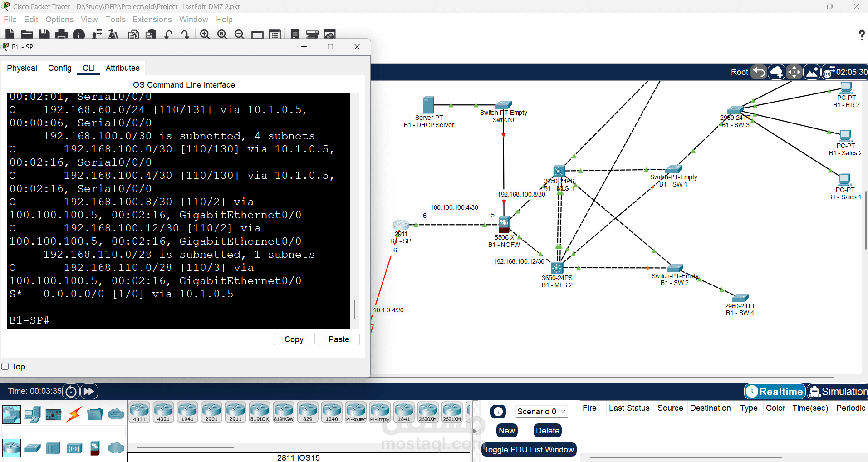Click the CLI vertical scrollbar thumb
868x462 pixels.
coord(354,310)
